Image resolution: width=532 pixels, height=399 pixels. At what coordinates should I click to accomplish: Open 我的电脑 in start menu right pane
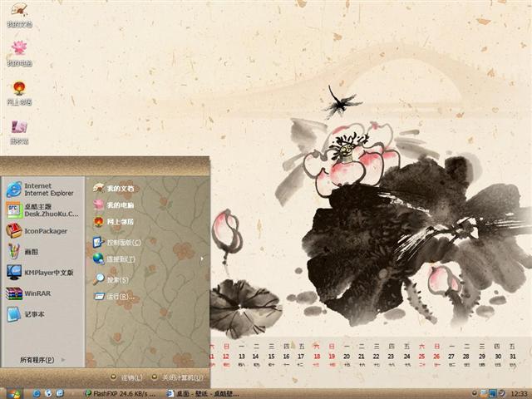click(x=114, y=205)
